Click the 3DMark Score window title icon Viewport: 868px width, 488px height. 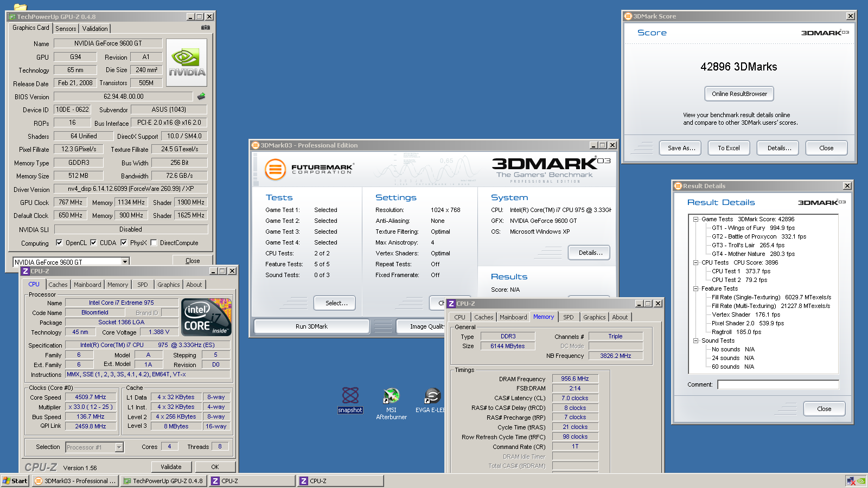pos(628,16)
